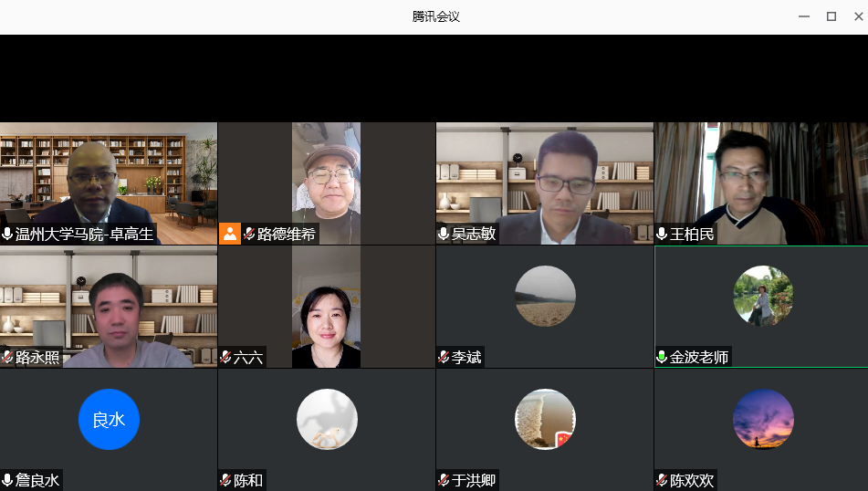Click the 王柏民 name label
This screenshot has width=868, height=491.
692,235
